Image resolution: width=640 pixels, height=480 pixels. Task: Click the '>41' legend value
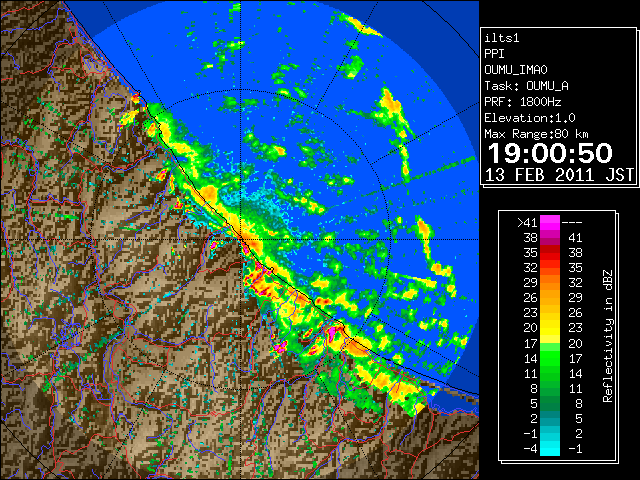pyautogui.click(x=527, y=223)
